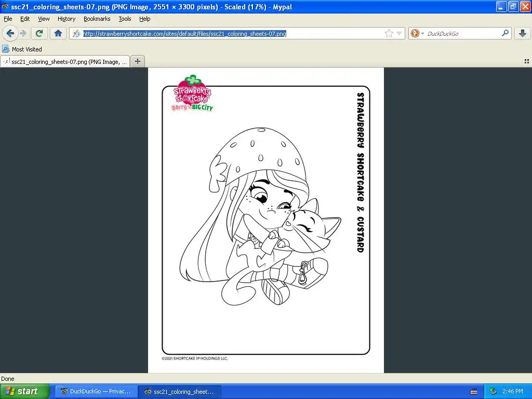The width and height of the screenshot is (532, 399).
Task: Click the coloring sheet image to zoom
Action: pyautogui.click(x=265, y=220)
